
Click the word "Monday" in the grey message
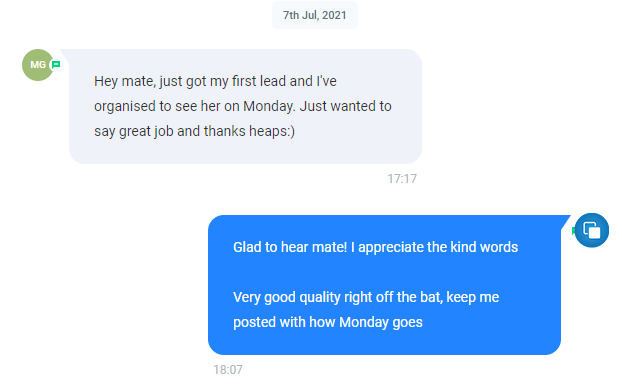pos(269,106)
